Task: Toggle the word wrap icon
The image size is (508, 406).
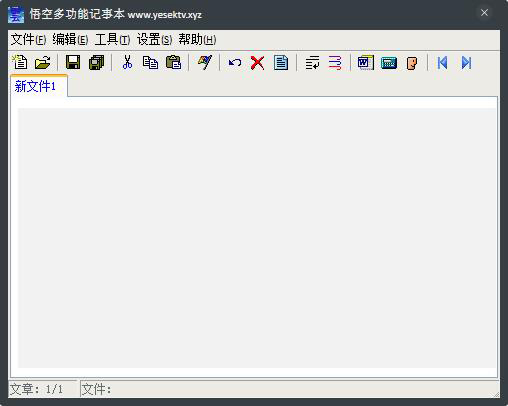Action: (312, 62)
